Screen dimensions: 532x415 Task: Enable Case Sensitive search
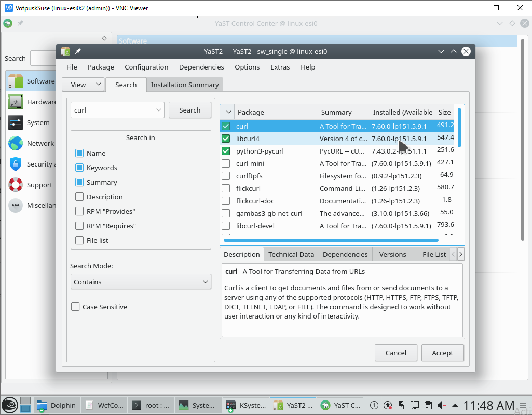click(x=75, y=307)
